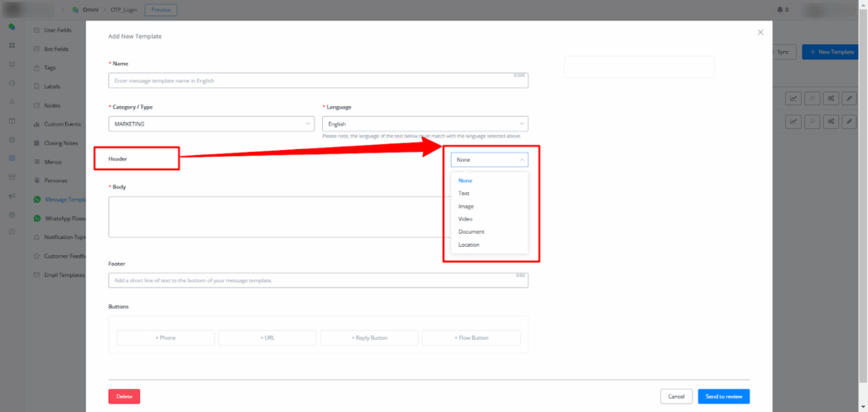Click the Send to review button
Image resolution: width=868 pixels, height=412 pixels.
[723, 396]
